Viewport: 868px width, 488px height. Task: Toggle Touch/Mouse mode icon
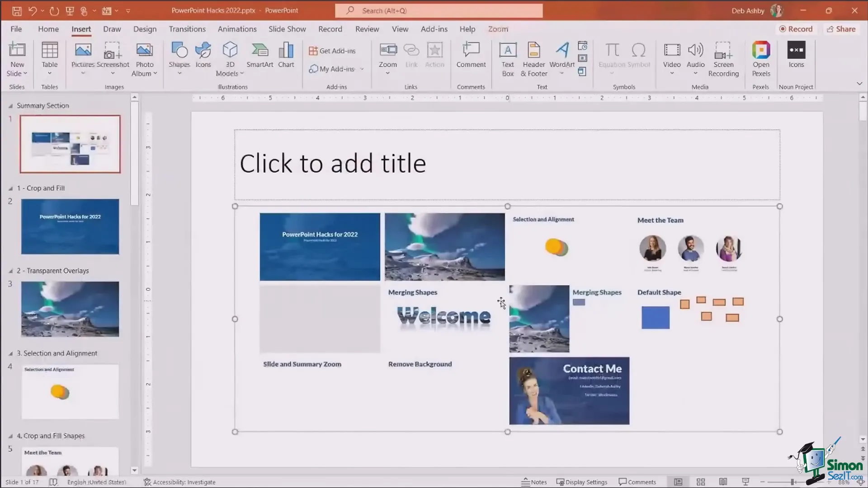(x=84, y=10)
